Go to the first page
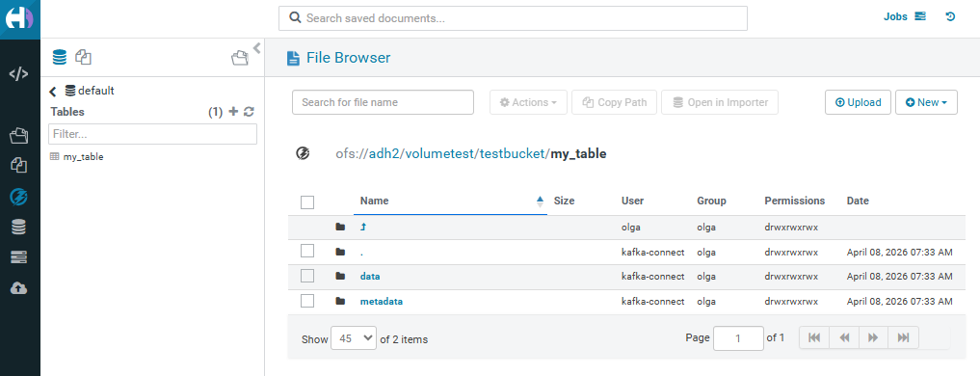Image resolution: width=980 pixels, height=376 pixels. pyautogui.click(x=813, y=337)
